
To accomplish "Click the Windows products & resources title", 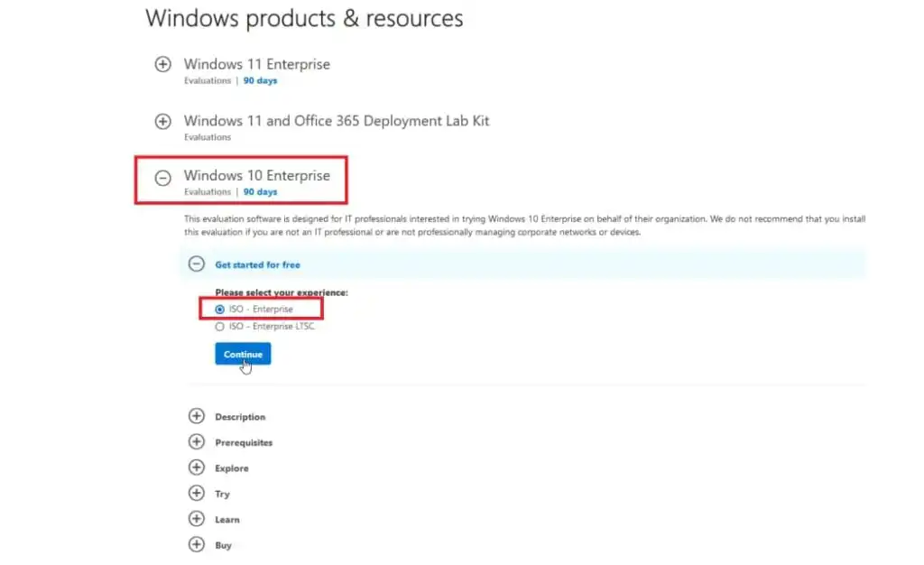I will click(x=304, y=18).
